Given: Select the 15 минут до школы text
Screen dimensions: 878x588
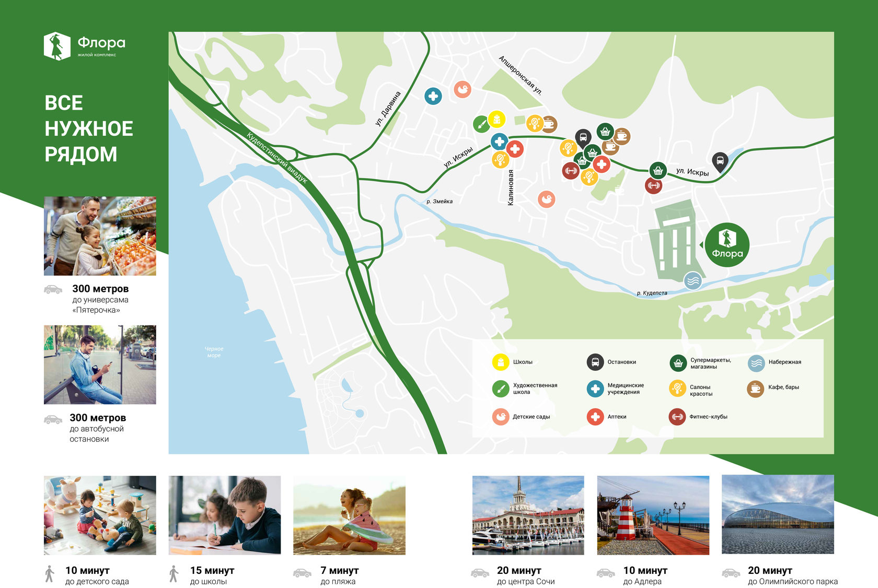Looking at the screenshot, I should [212, 575].
